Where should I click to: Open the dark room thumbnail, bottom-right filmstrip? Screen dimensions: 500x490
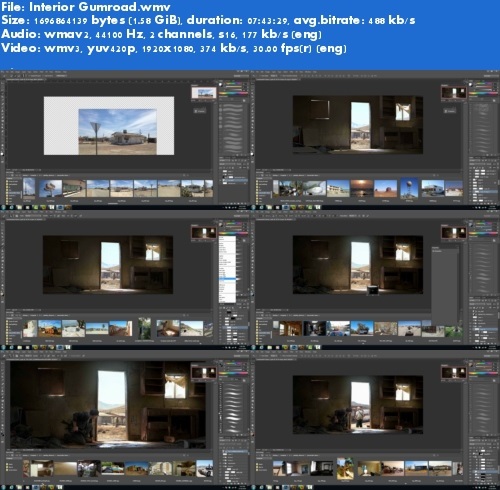[x=322, y=468]
